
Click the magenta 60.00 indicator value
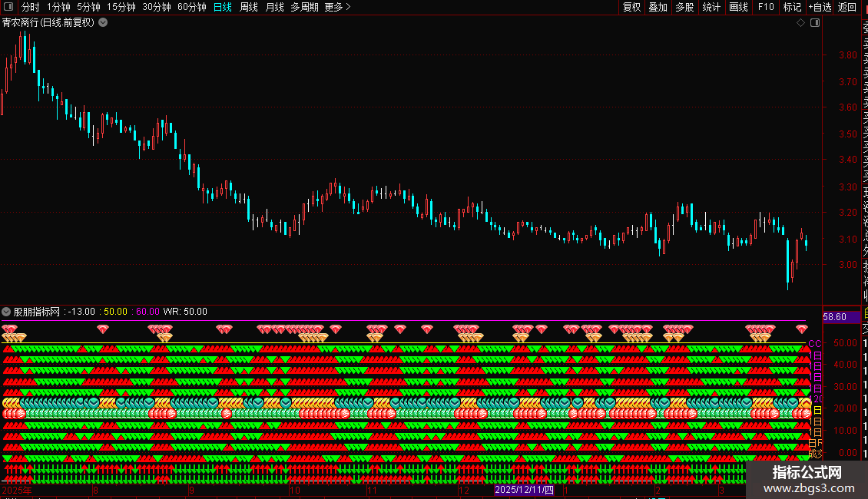[147, 312]
